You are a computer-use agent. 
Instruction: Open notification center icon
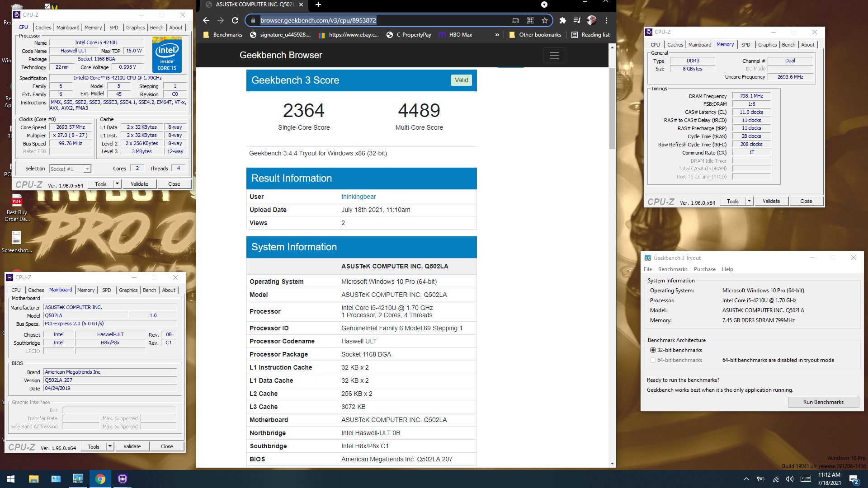854,479
